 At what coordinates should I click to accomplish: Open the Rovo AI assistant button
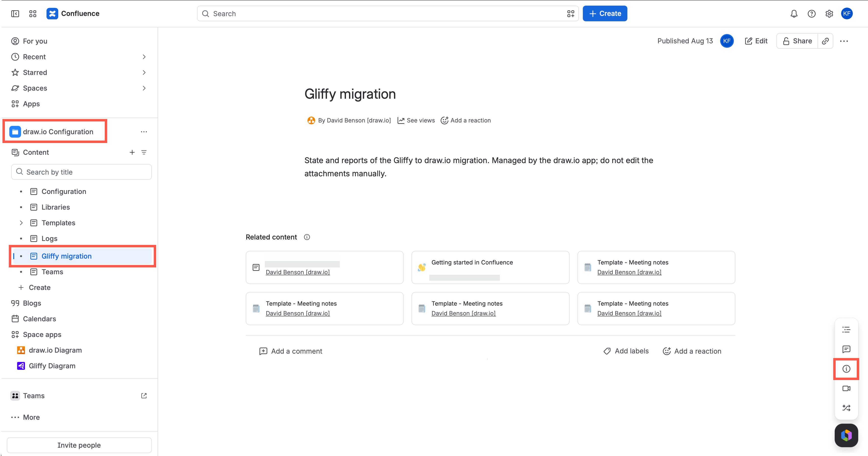click(846, 435)
